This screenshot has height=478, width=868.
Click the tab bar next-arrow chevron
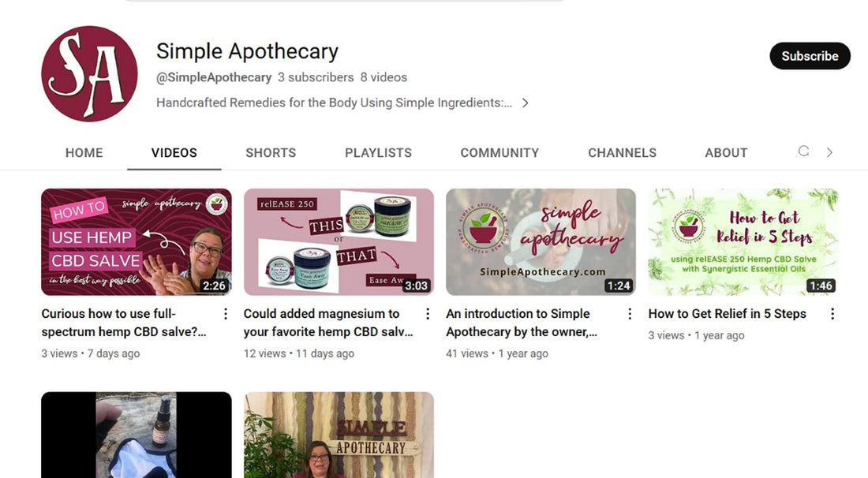829,152
